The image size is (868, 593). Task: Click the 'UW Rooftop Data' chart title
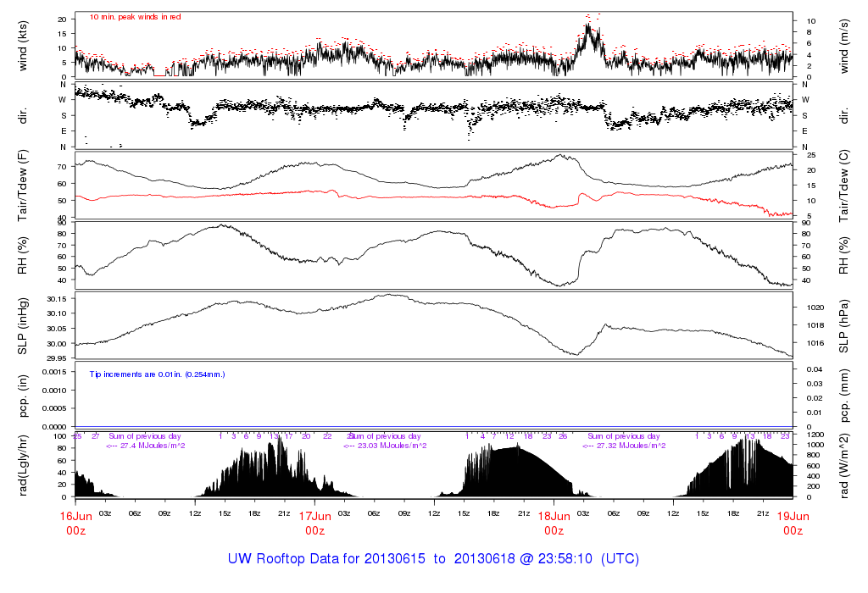click(x=433, y=559)
